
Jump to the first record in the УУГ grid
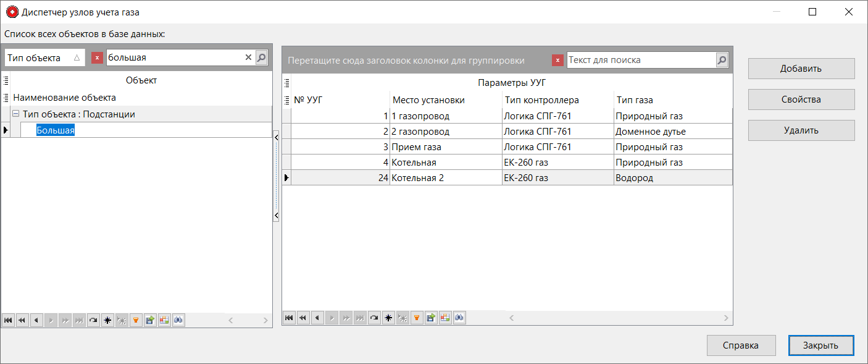click(x=290, y=317)
